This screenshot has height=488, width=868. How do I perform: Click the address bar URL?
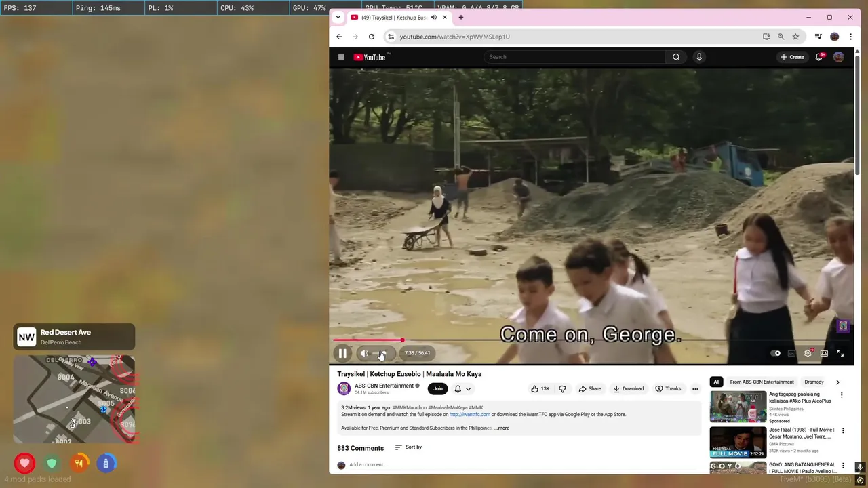click(454, 37)
